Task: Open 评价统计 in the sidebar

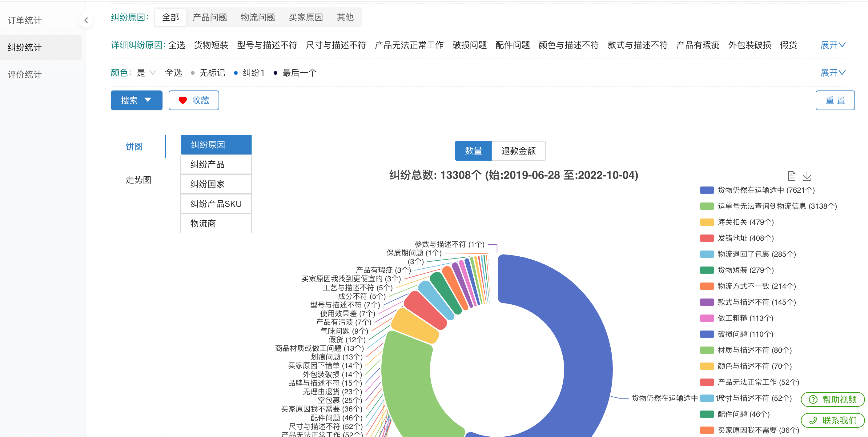Action: (x=25, y=75)
